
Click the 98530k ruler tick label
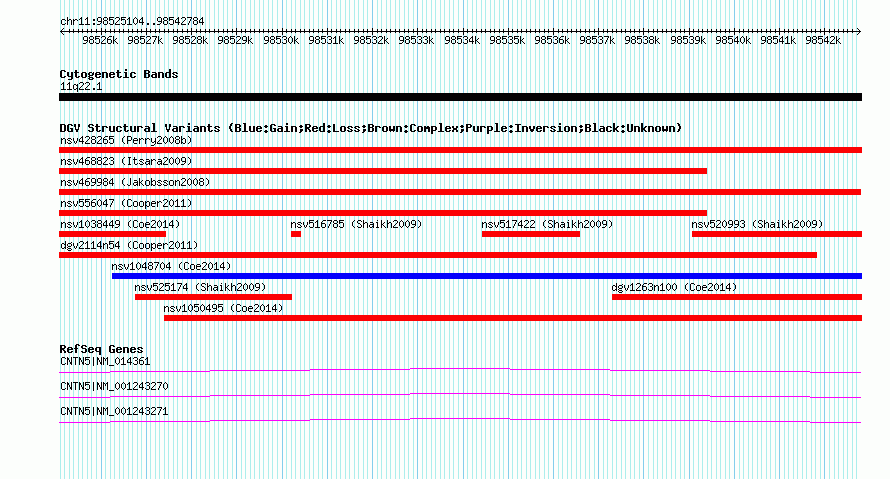[x=281, y=40]
